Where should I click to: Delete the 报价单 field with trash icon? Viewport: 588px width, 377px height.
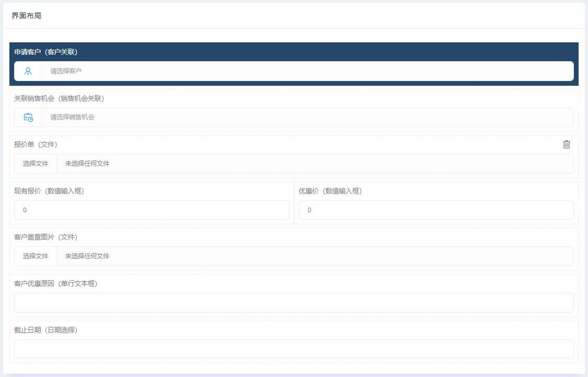pyautogui.click(x=566, y=144)
